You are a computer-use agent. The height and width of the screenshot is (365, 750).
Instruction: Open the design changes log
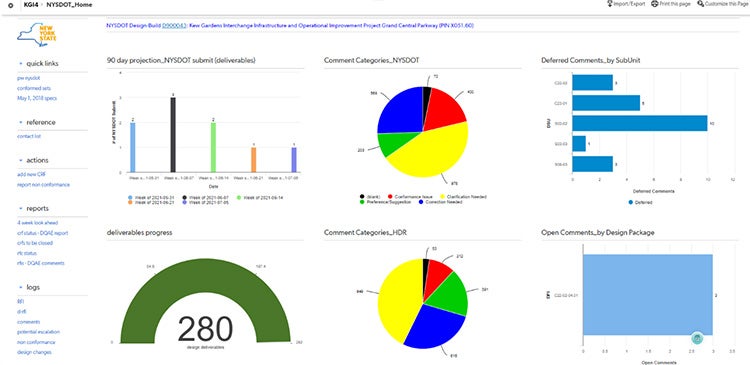coord(34,352)
